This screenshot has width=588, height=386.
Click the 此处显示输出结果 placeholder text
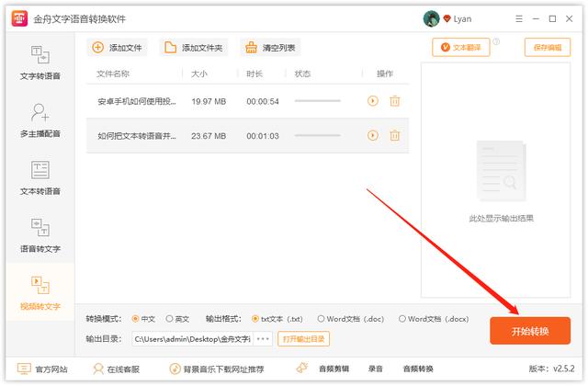pos(501,218)
